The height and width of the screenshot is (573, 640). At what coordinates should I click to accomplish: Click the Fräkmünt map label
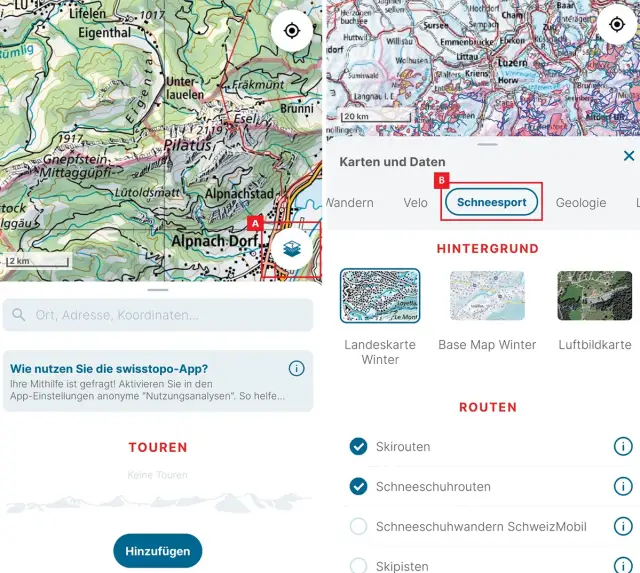(x=258, y=84)
